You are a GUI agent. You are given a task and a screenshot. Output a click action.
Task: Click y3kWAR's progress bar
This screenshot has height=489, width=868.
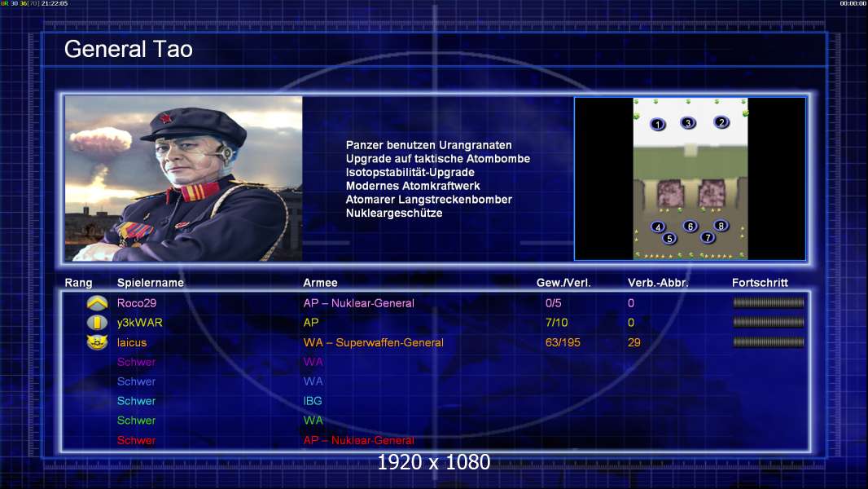click(x=769, y=322)
